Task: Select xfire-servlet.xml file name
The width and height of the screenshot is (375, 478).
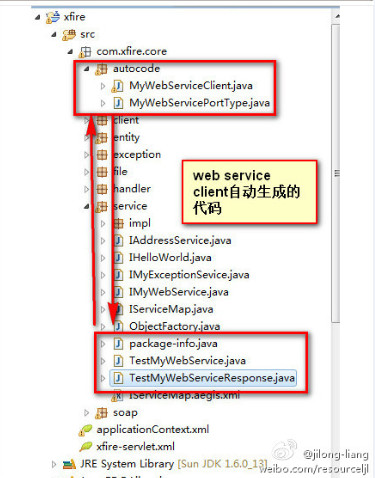Action: pyautogui.click(x=135, y=447)
